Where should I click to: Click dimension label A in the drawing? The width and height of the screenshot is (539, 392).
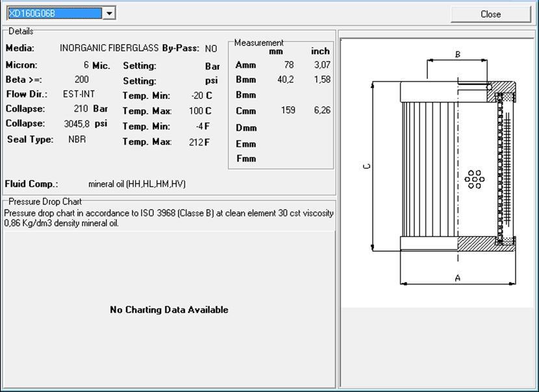(457, 278)
